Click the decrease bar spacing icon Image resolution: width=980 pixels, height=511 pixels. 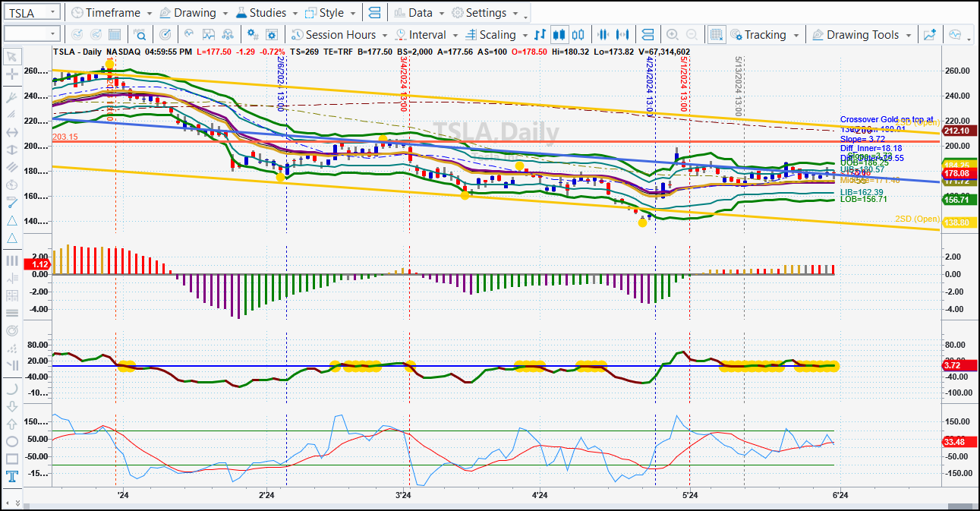pos(603,34)
